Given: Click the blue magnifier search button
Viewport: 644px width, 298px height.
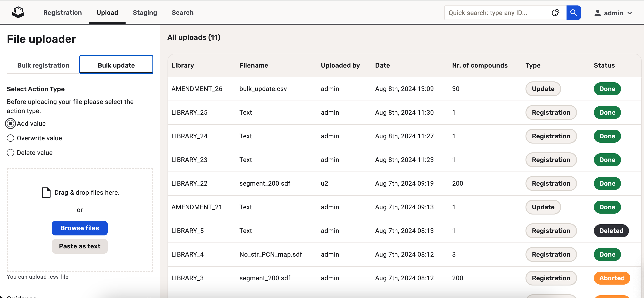Looking at the screenshot, I should (x=574, y=13).
